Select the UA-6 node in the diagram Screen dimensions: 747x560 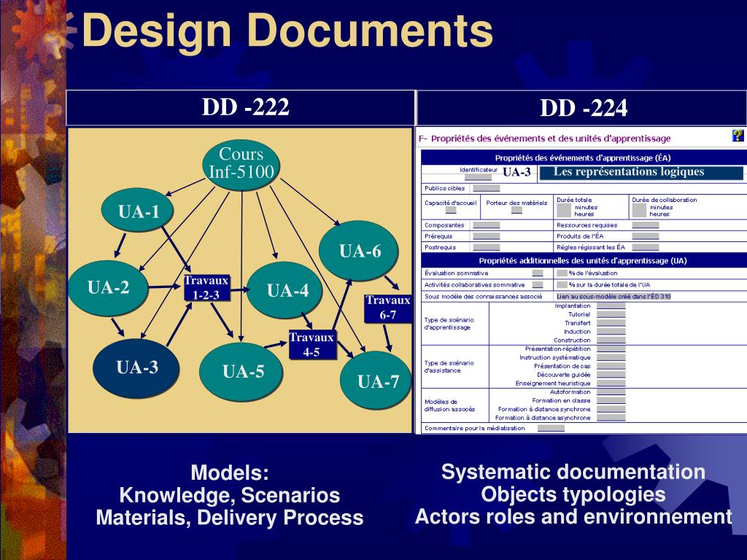click(358, 251)
